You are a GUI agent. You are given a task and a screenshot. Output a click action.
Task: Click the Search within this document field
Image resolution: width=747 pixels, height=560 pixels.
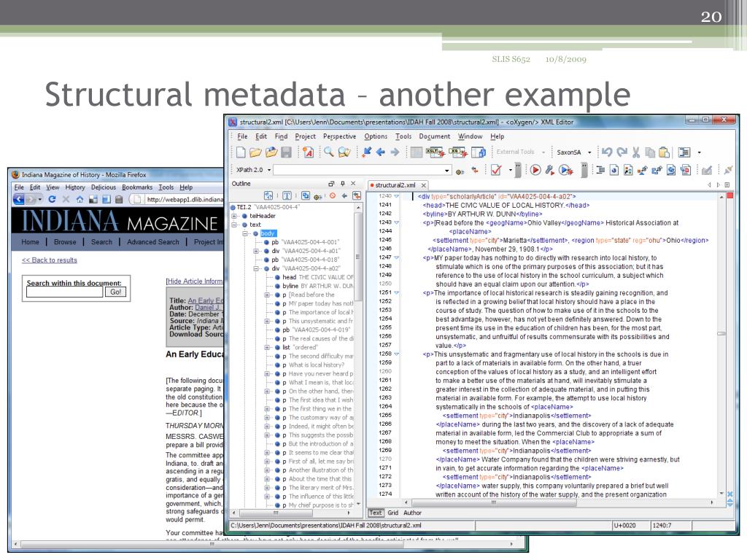[x=65, y=292]
